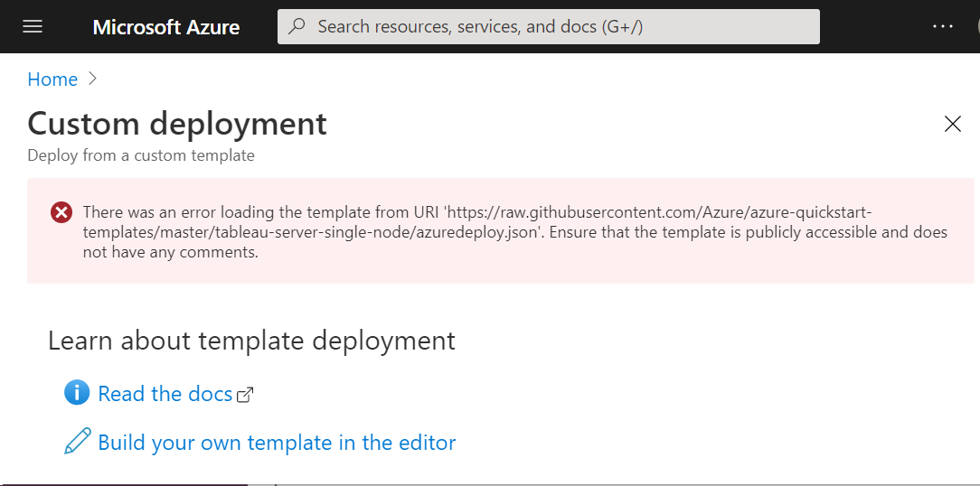This screenshot has height=486, width=980.
Task: Click the Microsoft Azure logo text
Action: coord(166,27)
